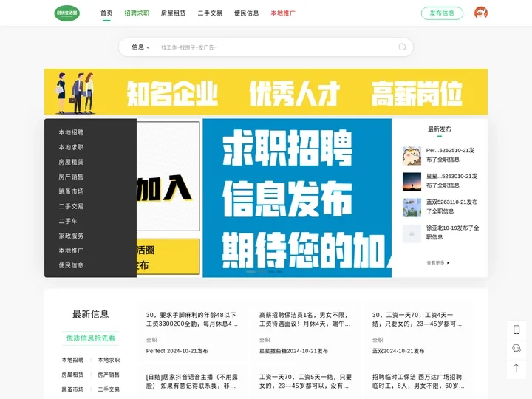Image resolution: width=532 pixels, height=399 pixels.
Task: Click Perfect.2024-10-21发布 author line
Action: pos(177,351)
